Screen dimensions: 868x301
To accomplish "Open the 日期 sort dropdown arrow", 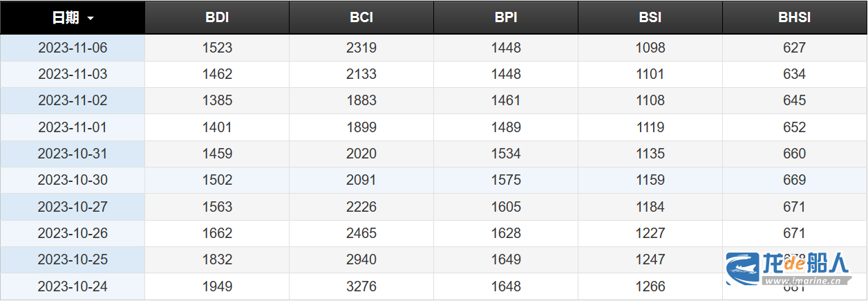I will [91, 19].
